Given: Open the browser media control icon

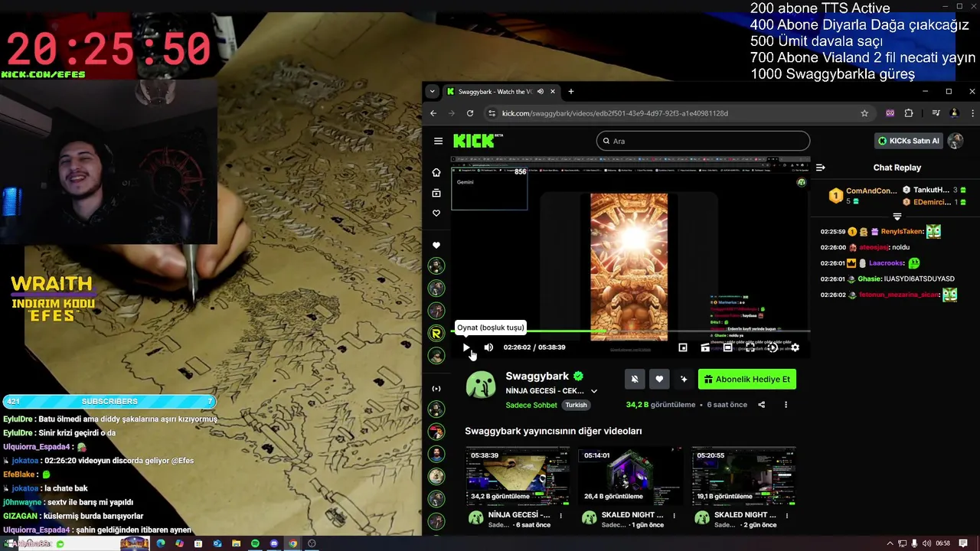Looking at the screenshot, I should click(936, 113).
